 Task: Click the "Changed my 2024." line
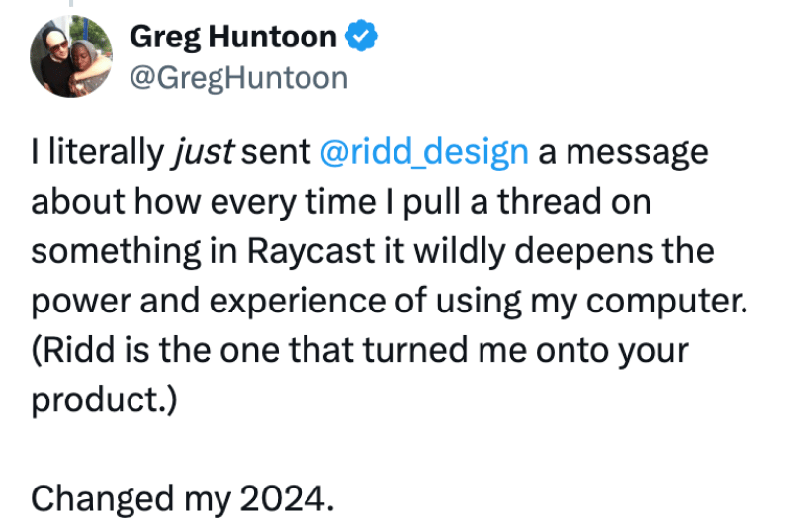coord(183,498)
